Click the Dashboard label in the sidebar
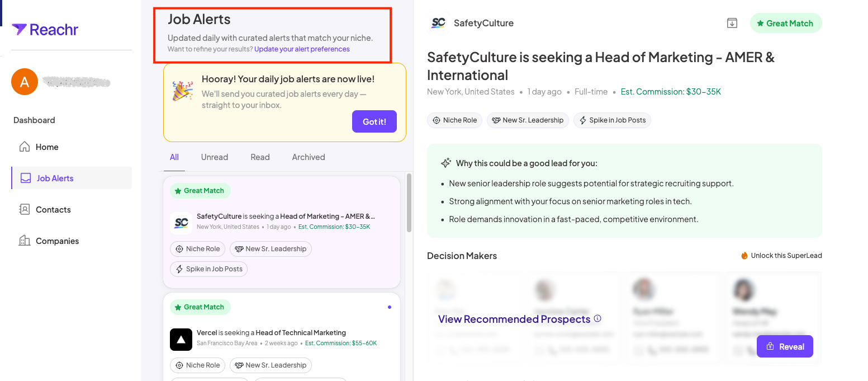 pyautogui.click(x=34, y=120)
